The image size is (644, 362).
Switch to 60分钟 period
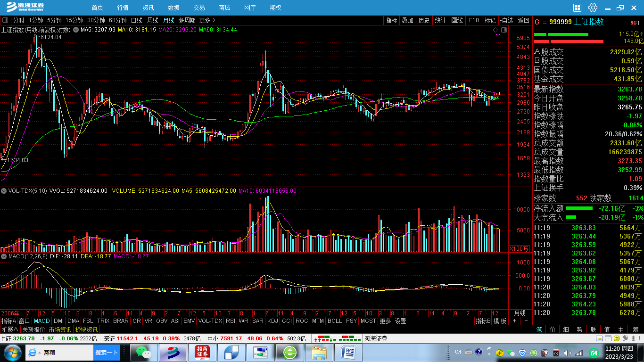point(118,20)
